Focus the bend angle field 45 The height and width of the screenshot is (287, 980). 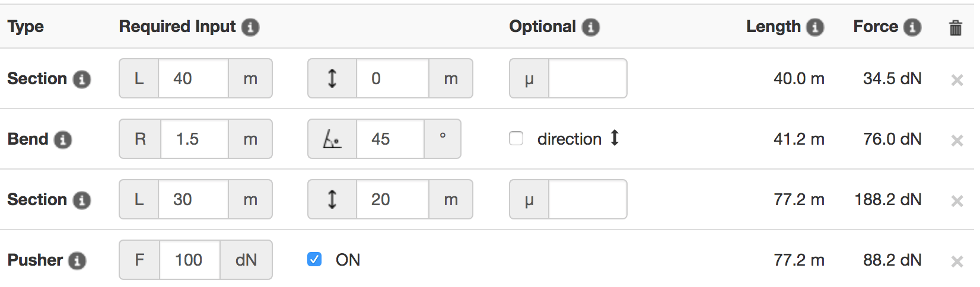[x=390, y=139]
